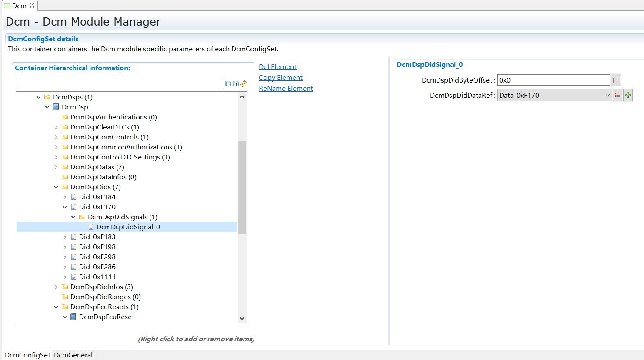Click the tree vertical scrollbar thumb

[x=242, y=187]
